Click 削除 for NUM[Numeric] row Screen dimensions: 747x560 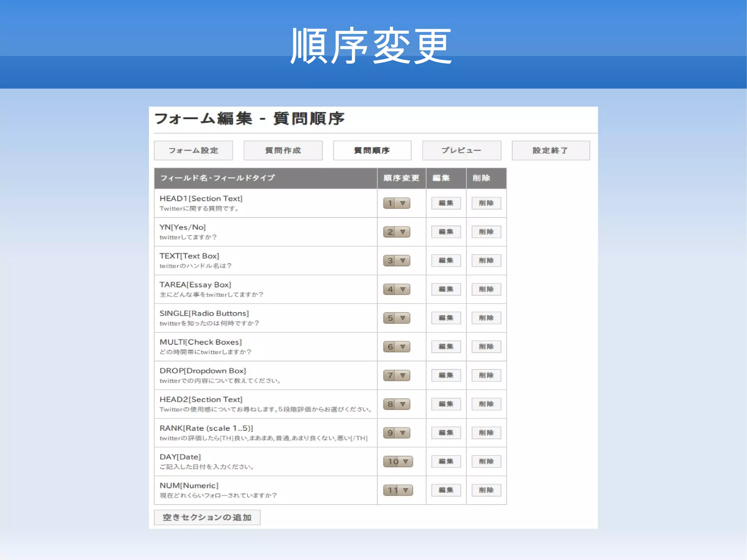coord(486,490)
